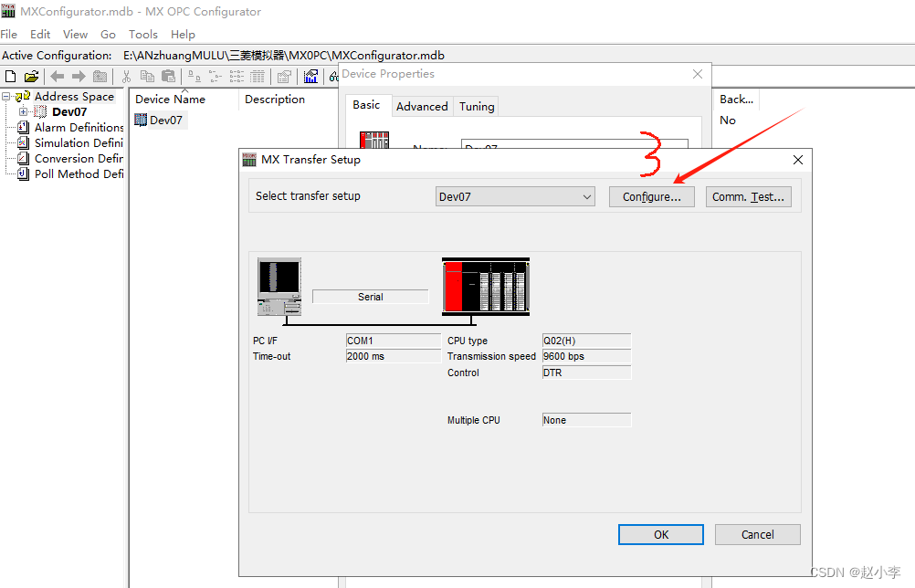Click the Open folder toolbar icon
The image size is (915, 588).
[32, 77]
